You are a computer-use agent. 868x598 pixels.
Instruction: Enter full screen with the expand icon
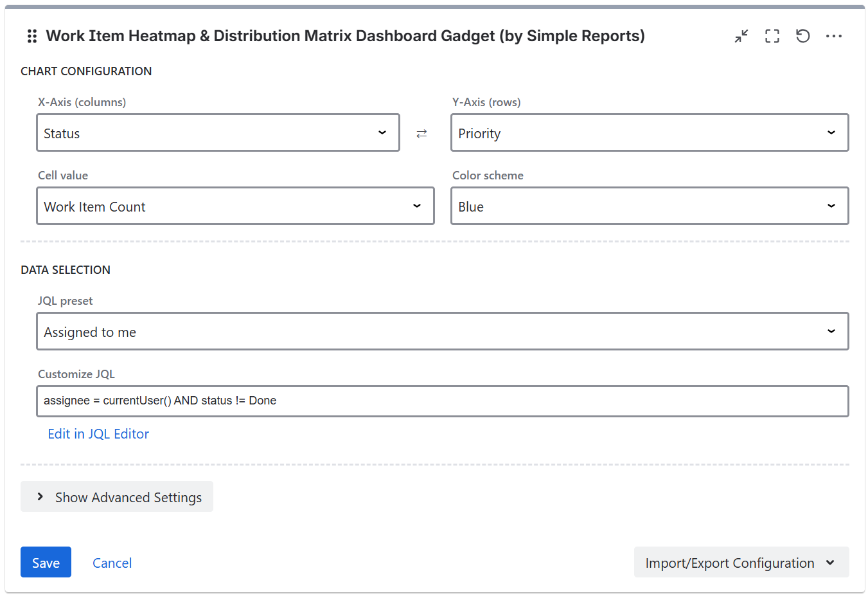(x=772, y=37)
